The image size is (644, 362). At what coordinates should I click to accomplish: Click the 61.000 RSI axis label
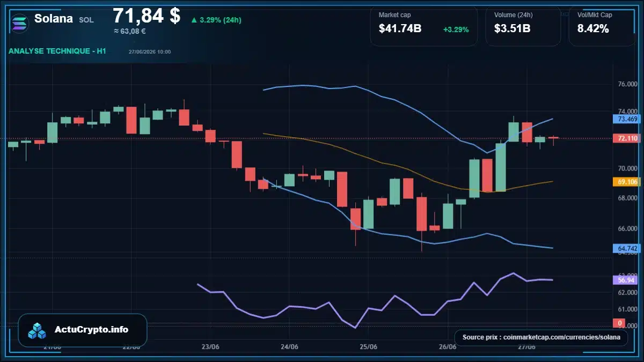[x=627, y=309]
